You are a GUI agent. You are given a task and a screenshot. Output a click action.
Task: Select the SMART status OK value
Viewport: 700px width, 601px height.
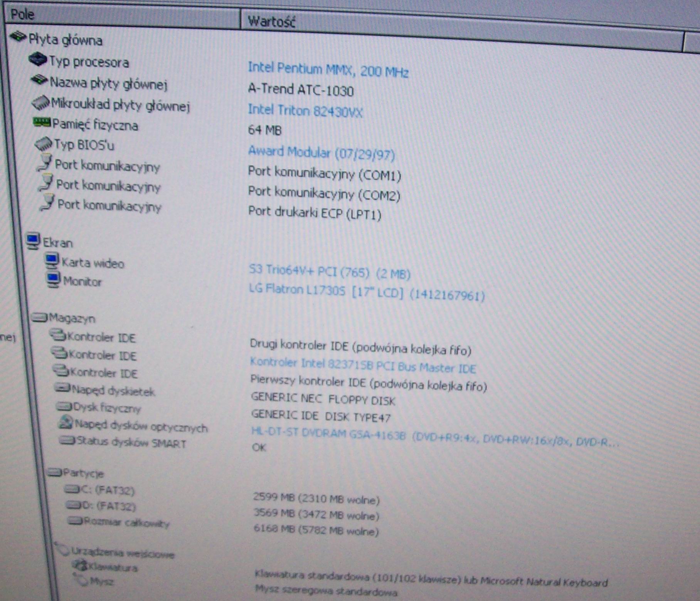tap(259, 447)
